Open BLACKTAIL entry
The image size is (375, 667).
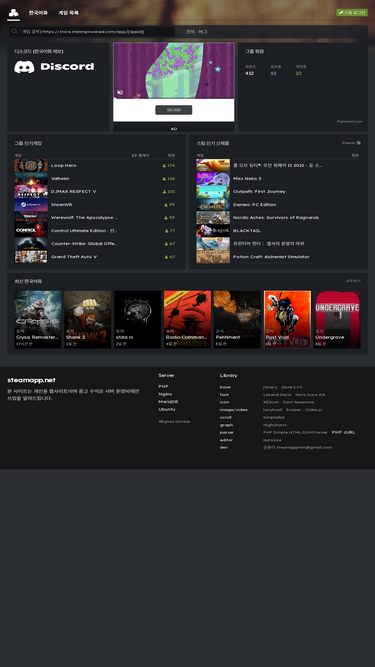[x=278, y=231]
